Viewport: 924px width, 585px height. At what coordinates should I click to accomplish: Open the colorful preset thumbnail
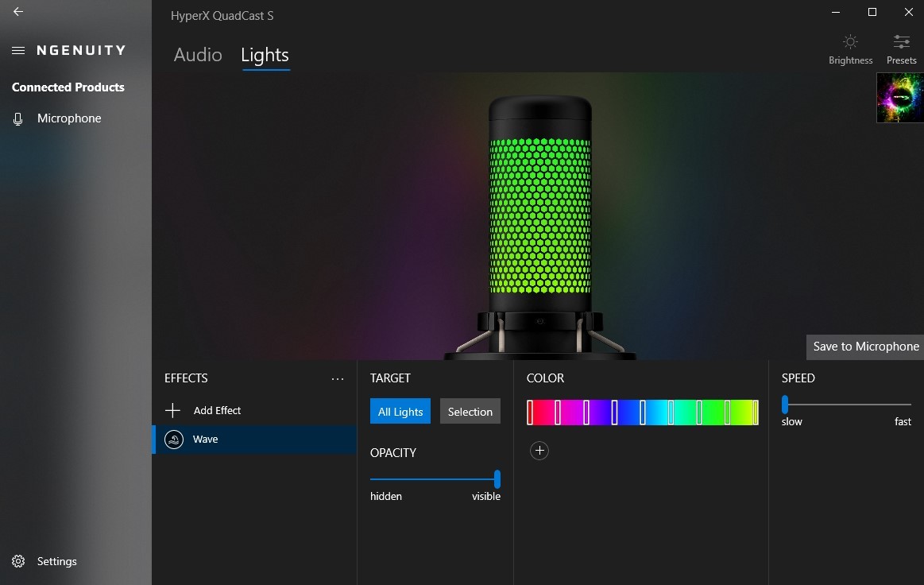900,97
